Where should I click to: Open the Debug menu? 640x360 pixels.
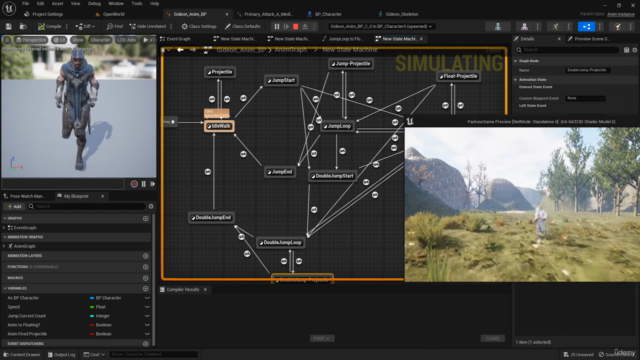[x=94, y=4]
